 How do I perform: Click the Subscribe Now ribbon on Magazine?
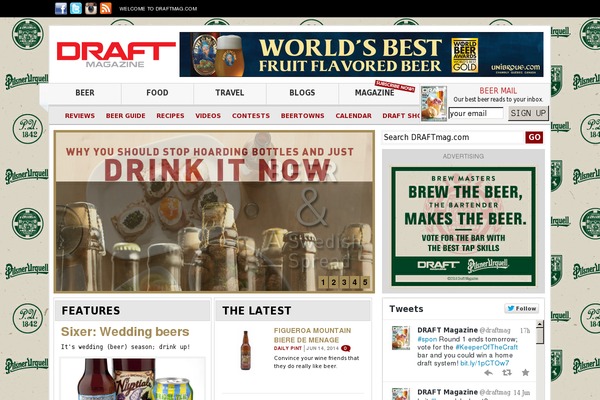395,86
